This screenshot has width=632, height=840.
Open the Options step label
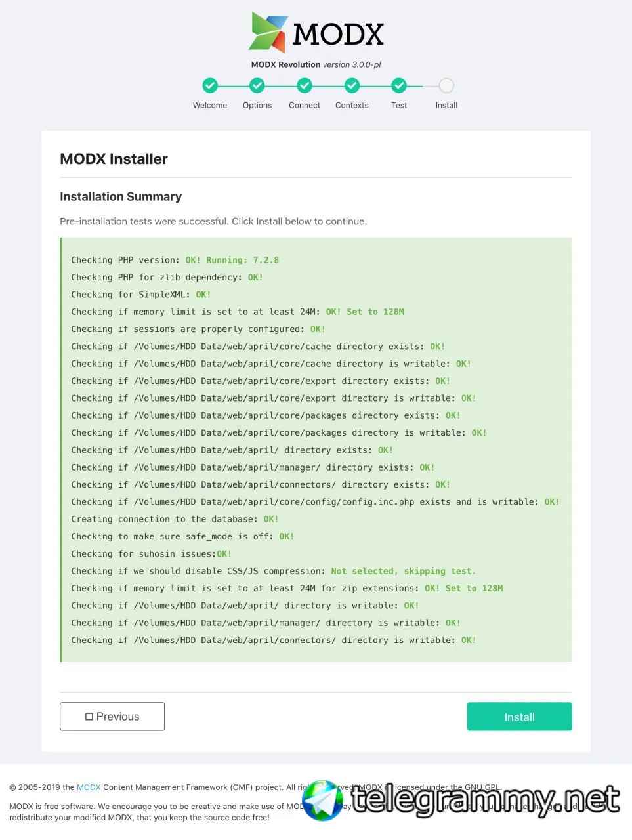click(257, 105)
